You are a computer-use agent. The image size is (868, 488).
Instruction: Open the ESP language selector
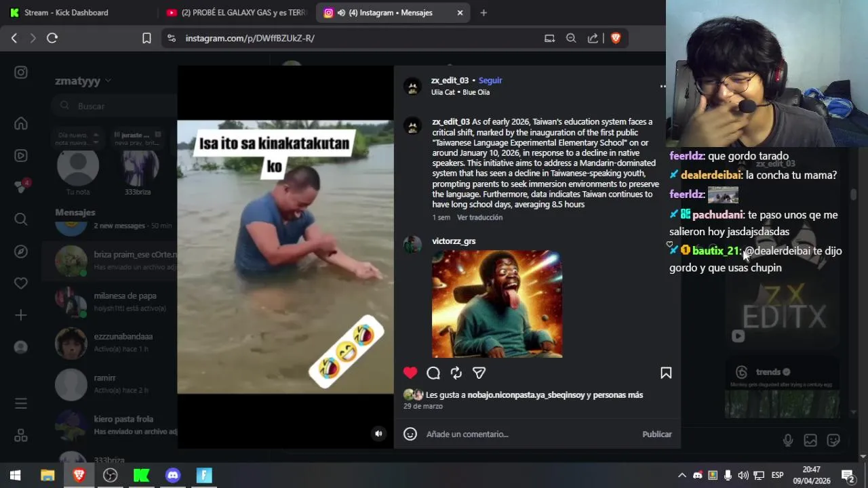[x=777, y=475]
